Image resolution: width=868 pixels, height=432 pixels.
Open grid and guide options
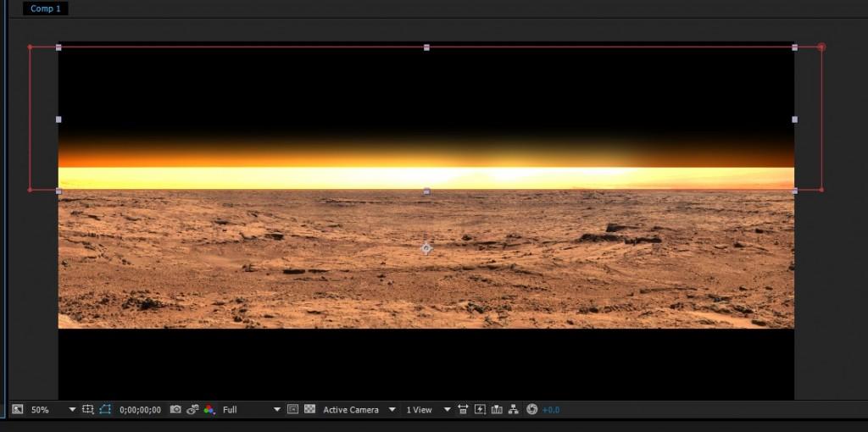click(88, 410)
